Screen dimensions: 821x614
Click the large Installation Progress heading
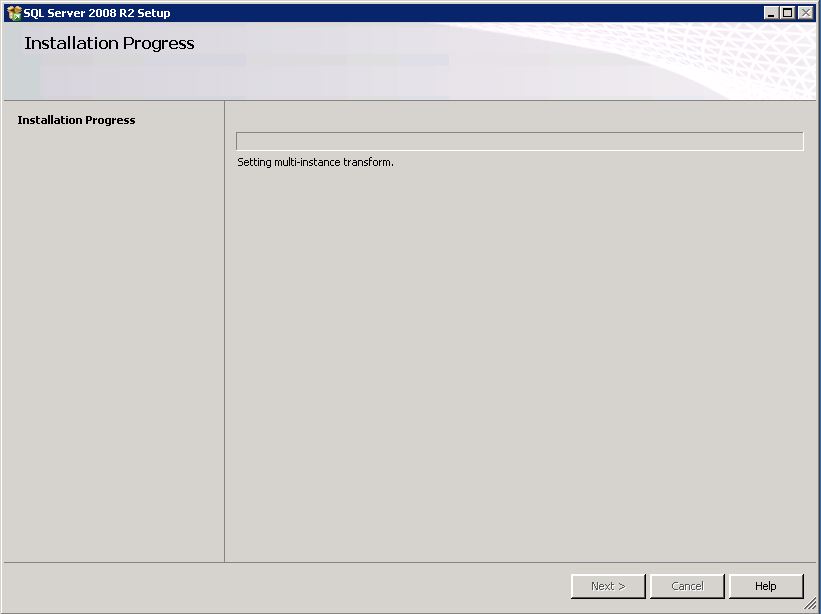109,43
